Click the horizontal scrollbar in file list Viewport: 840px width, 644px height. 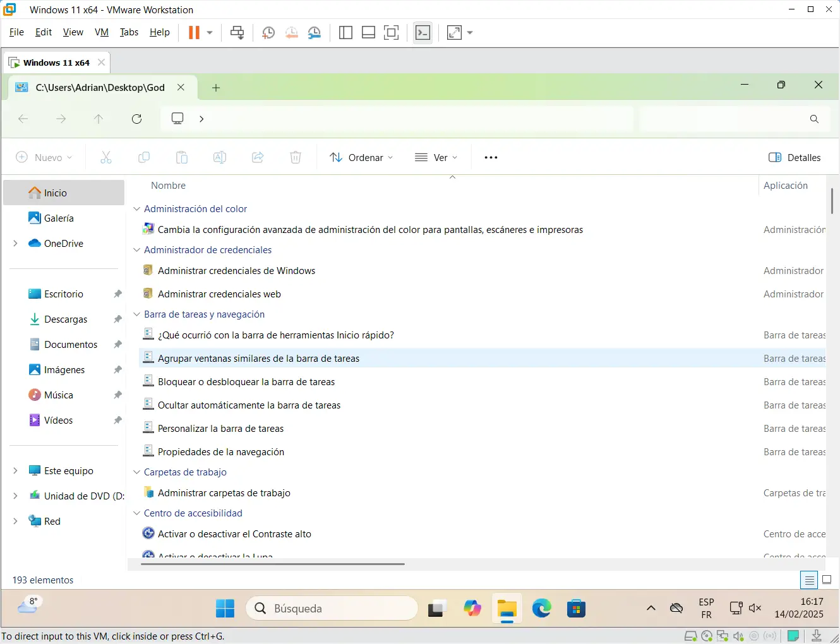tap(272, 564)
